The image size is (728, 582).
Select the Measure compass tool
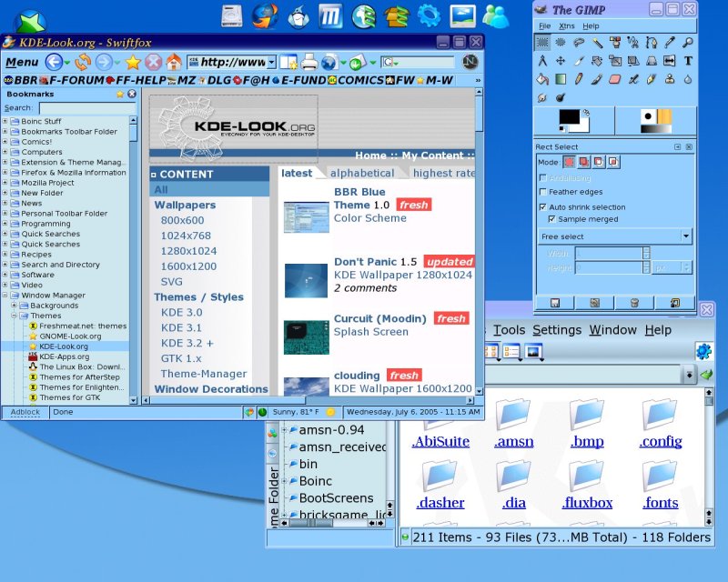(542, 61)
